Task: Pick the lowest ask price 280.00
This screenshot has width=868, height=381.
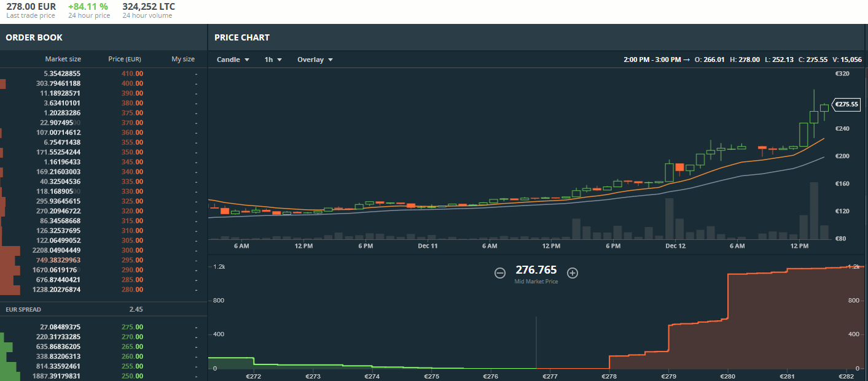Action: (x=131, y=290)
